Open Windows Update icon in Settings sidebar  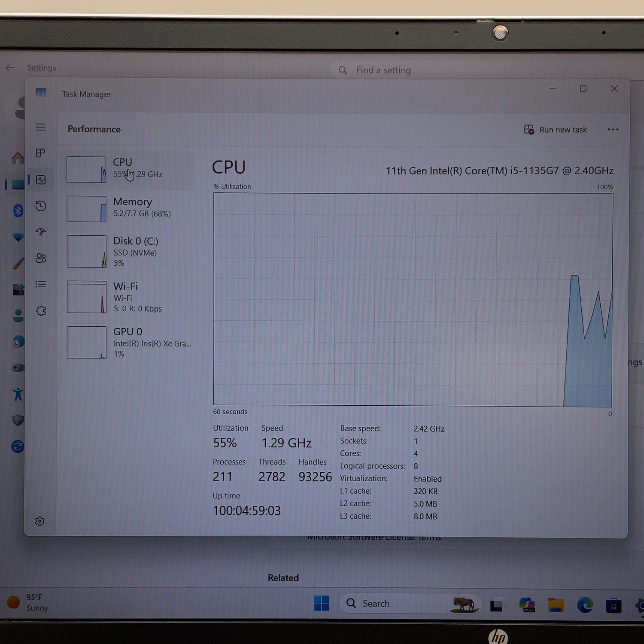tap(18, 447)
